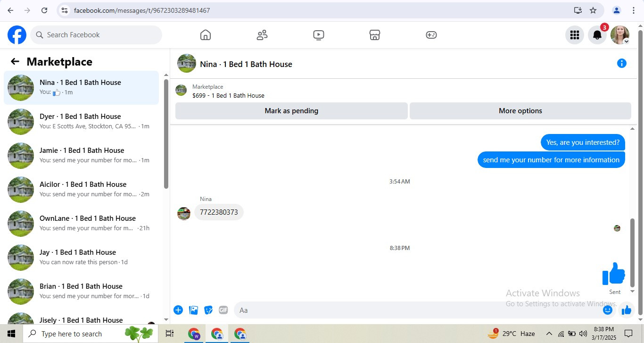Open Task View on the taskbar

click(170, 334)
